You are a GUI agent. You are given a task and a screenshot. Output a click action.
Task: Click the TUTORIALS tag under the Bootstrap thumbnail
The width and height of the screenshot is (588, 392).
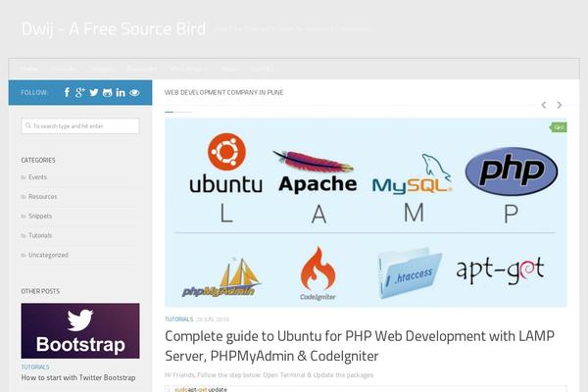click(x=35, y=367)
